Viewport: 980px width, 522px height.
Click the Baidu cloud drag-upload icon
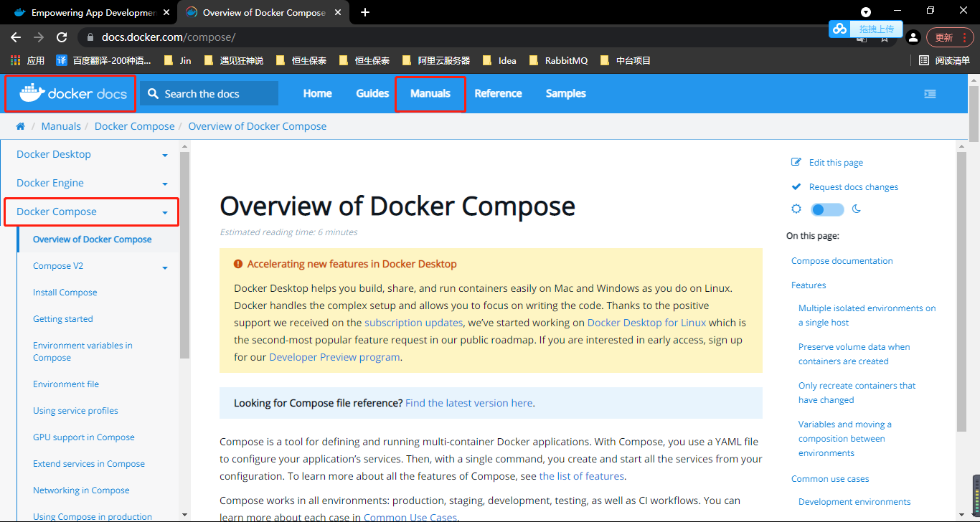click(840, 29)
